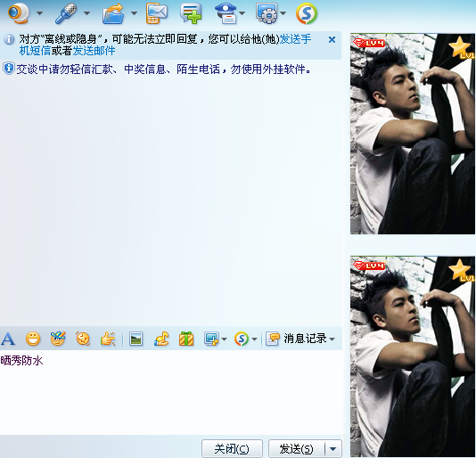Viewport: 476px width, 458px height.
Task: Create a discussion group with the plus chat icon
Action: tap(191, 13)
